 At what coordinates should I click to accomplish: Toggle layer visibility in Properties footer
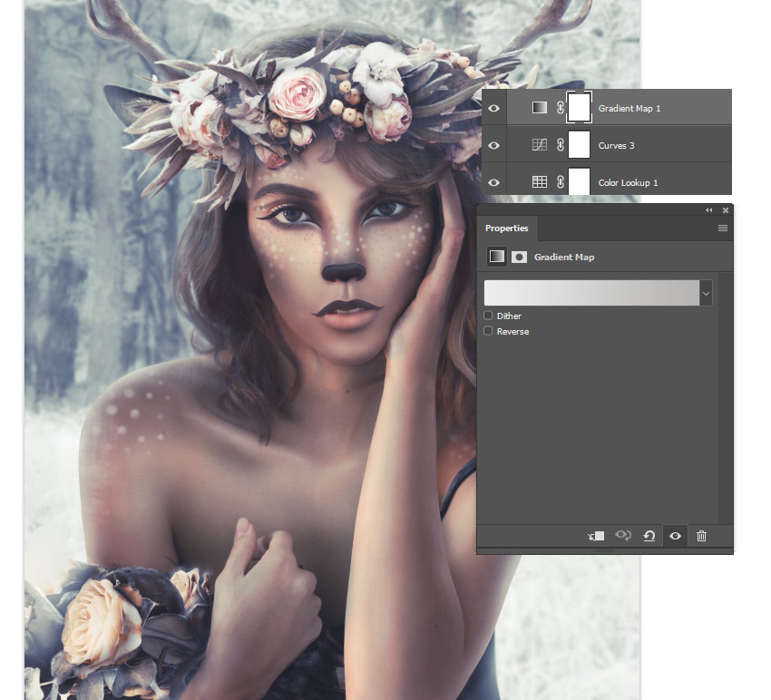click(x=675, y=536)
